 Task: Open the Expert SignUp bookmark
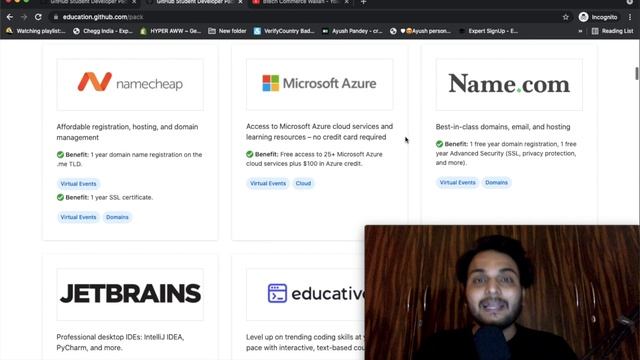489,31
